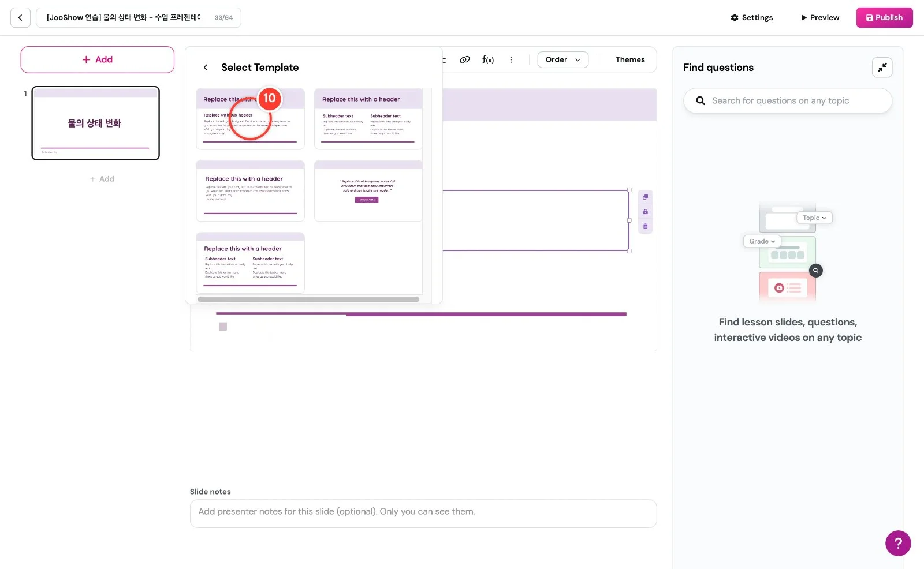Screen dimensions: 924x569
Task: Open the Themes tab
Action: tap(630, 59)
